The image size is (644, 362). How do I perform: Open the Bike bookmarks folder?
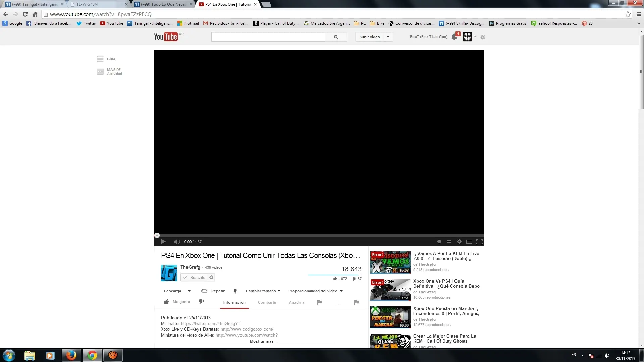377,23
